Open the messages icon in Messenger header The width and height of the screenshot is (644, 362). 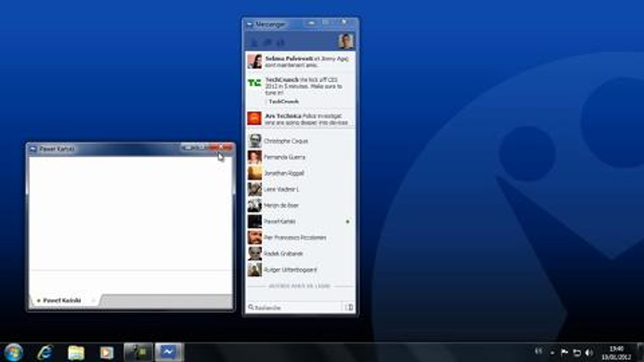pos(268,42)
